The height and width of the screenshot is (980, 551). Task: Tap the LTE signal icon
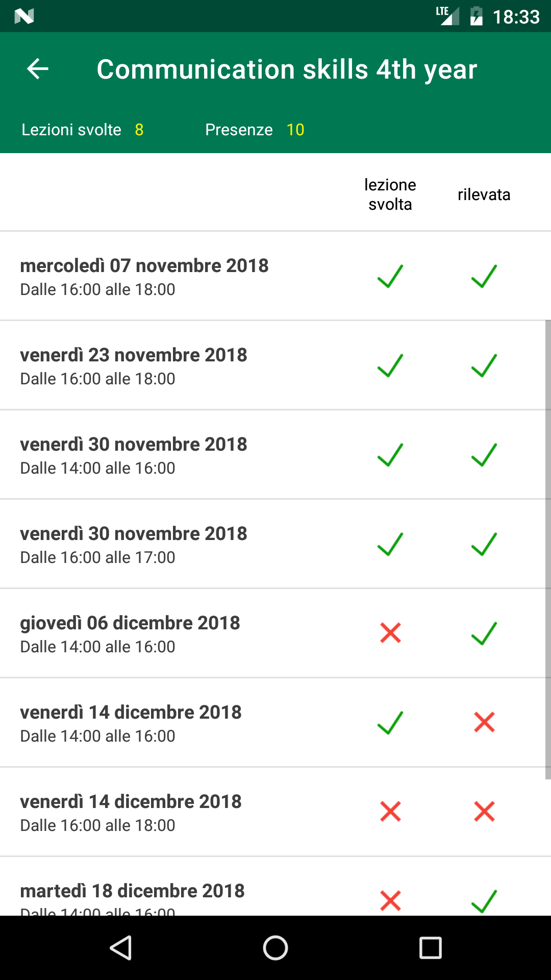click(x=447, y=15)
